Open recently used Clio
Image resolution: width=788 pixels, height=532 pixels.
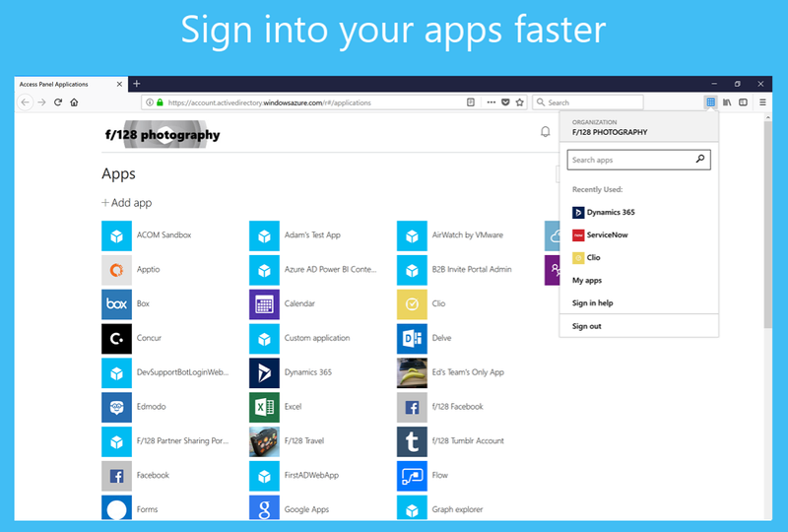point(586,257)
